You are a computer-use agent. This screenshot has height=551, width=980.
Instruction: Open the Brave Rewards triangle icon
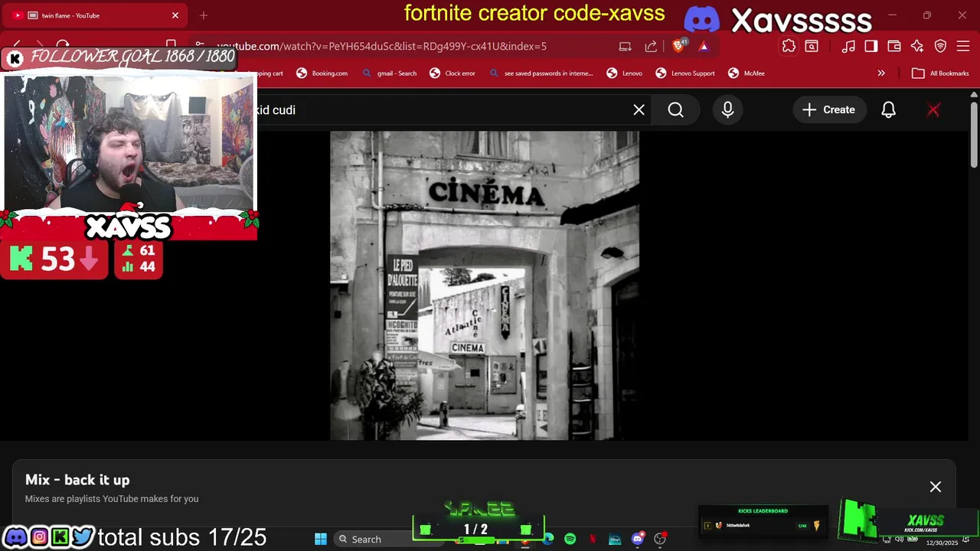(704, 46)
